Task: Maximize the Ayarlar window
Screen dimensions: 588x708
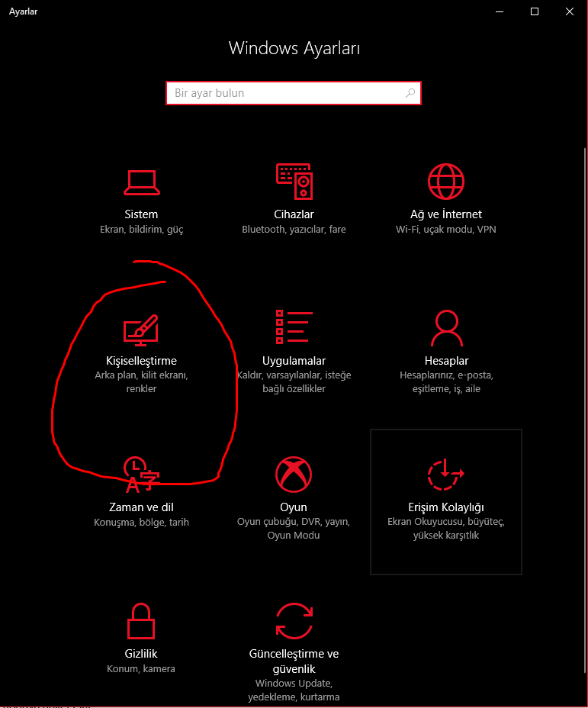Action: pos(535,11)
